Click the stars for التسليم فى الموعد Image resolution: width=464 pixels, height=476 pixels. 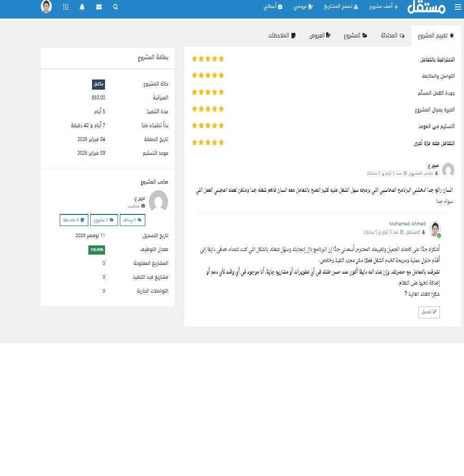click(x=208, y=126)
